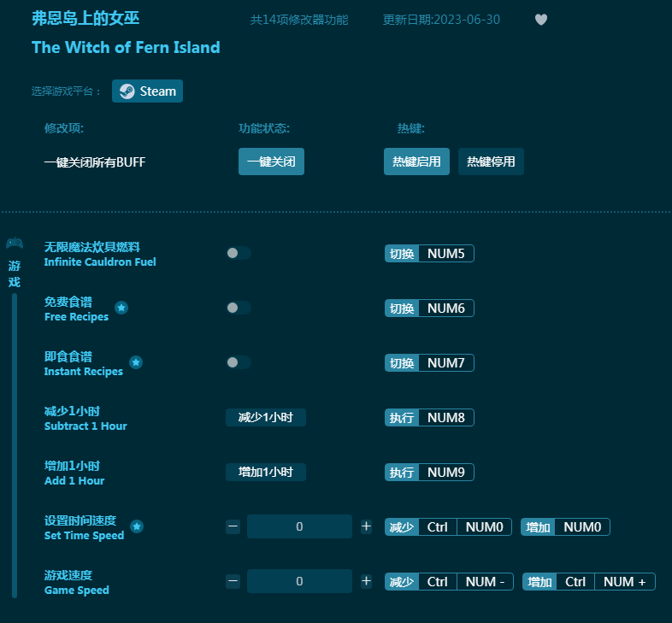This screenshot has width=672, height=623.
Task: Click the 共14项修改器功能 text
Action: (x=299, y=20)
